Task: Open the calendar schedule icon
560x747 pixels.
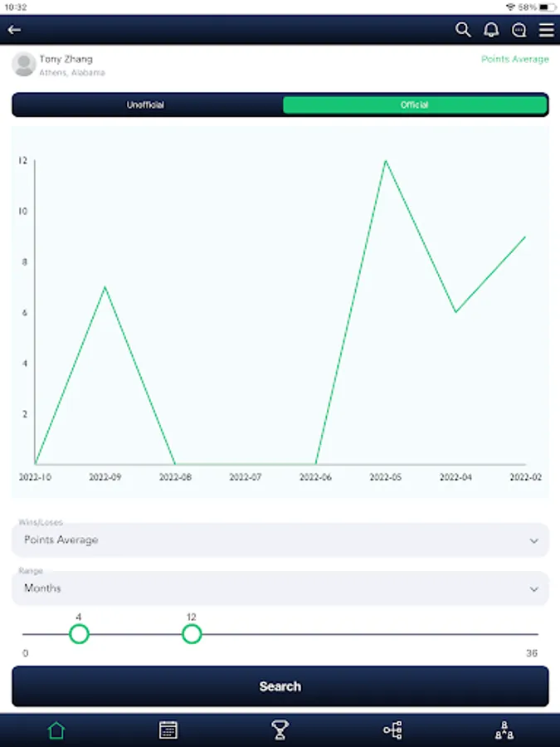Action: tap(168, 730)
